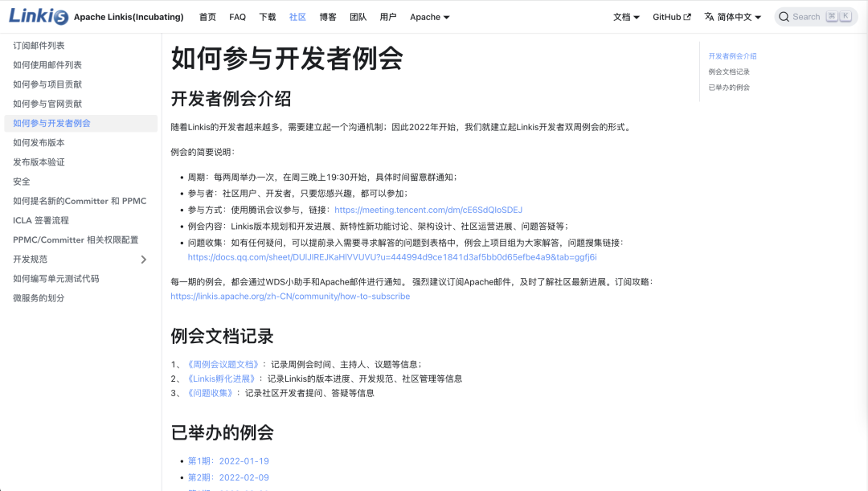The width and height of the screenshot is (868, 491).
Task: Open 如何编写单元测试代码 in sidebar
Action: 81,278
